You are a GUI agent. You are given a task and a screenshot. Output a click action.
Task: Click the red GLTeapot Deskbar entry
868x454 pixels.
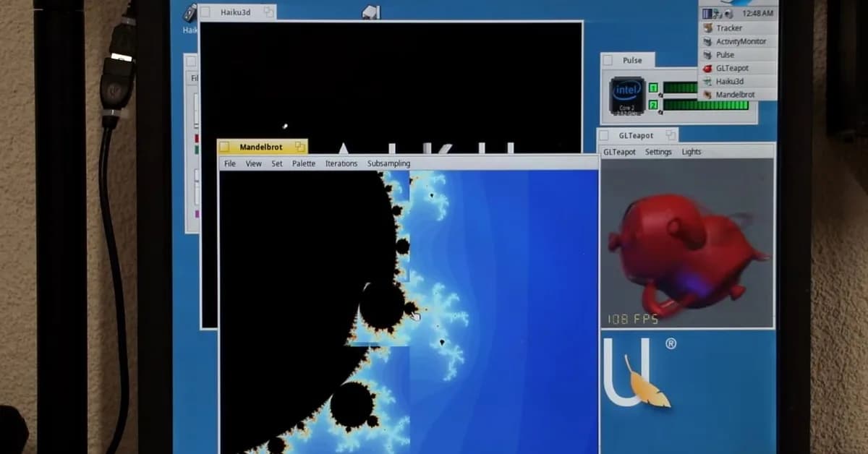click(x=732, y=68)
